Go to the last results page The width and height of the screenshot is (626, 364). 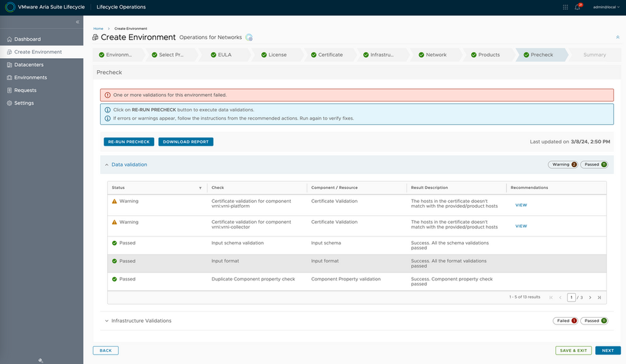tap(599, 297)
